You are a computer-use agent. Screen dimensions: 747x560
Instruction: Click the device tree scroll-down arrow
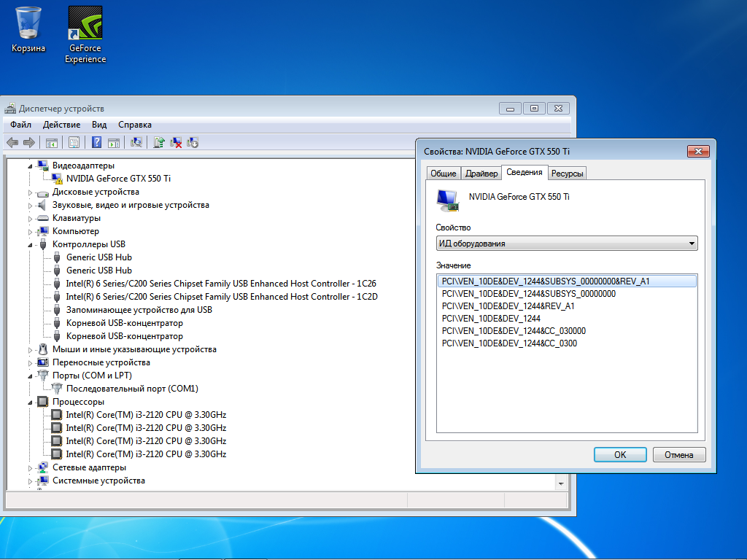point(561,484)
